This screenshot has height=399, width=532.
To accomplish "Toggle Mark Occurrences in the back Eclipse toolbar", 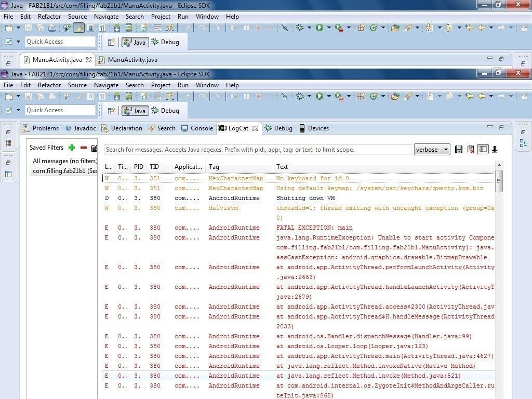I will [x=79, y=28].
